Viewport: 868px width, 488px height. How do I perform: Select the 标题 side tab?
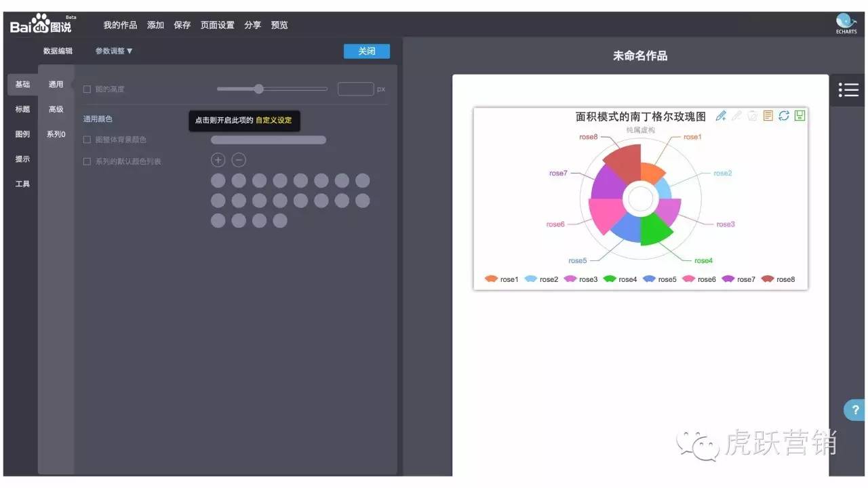[x=22, y=109]
